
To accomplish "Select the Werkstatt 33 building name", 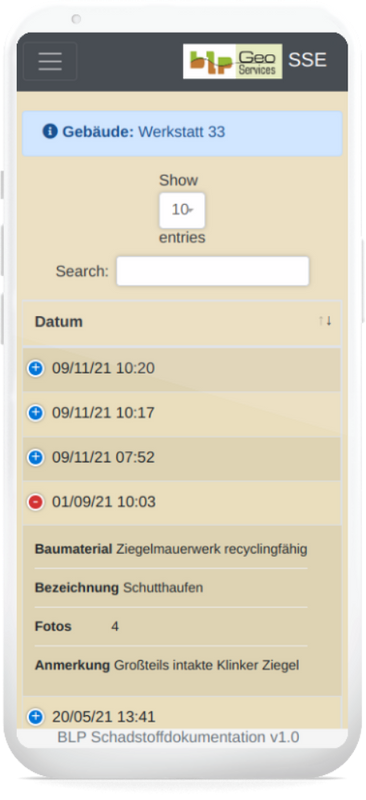I will point(182,132).
